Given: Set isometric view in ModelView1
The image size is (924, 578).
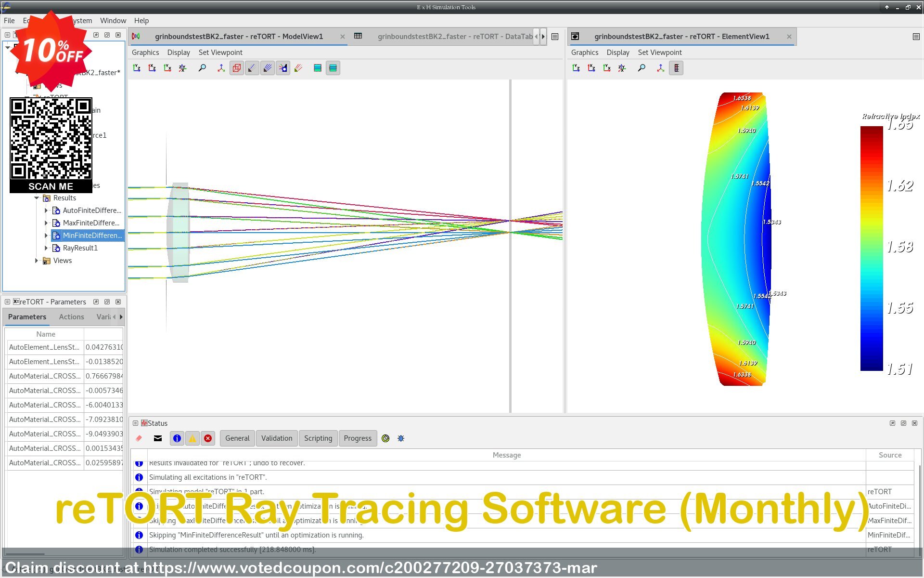Looking at the screenshot, I should coord(183,68).
